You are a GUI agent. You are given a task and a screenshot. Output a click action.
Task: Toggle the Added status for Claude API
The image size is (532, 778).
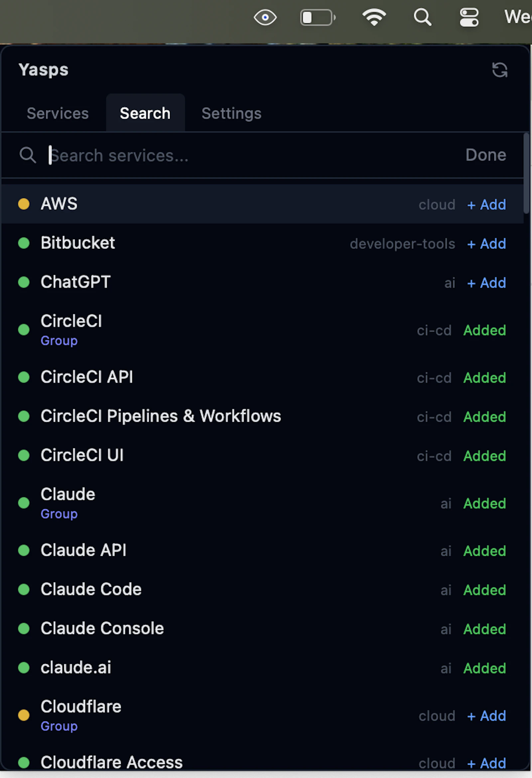(484, 551)
